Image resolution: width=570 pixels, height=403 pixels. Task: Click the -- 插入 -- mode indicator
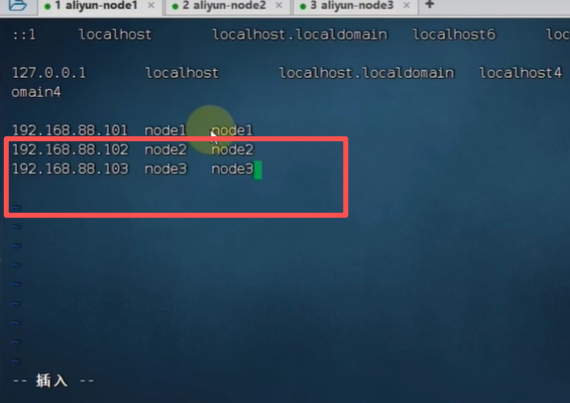(53, 381)
